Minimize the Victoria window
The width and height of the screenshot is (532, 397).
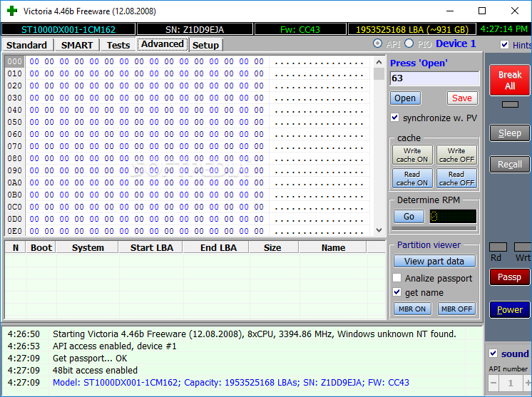coord(450,11)
